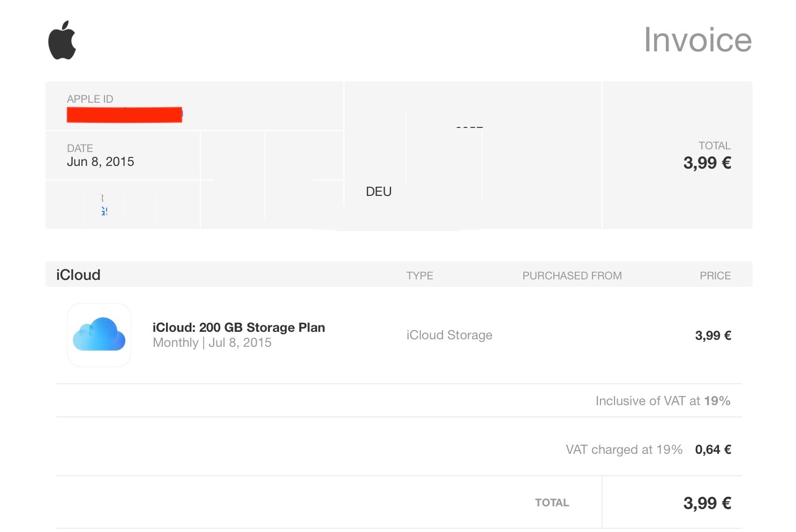Click the bottom TOTAL label
The width and height of the screenshot is (796, 532).
tap(552, 503)
